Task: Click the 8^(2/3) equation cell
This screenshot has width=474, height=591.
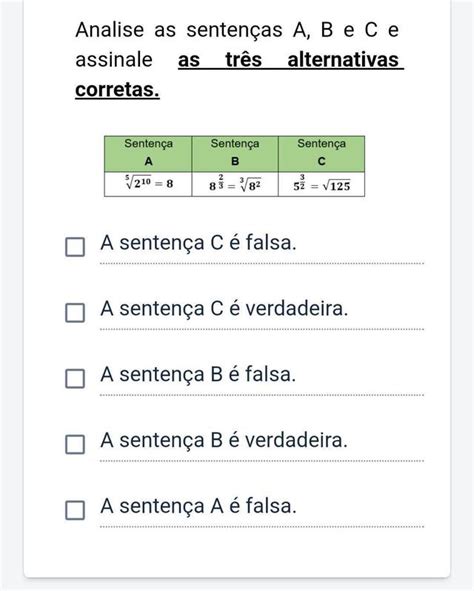Action: point(235,184)
